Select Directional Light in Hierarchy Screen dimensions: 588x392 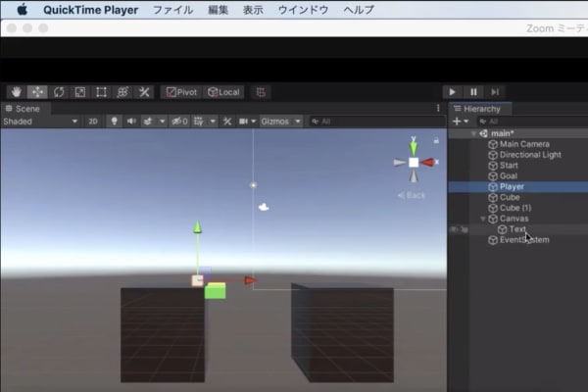tap(530, 155)
